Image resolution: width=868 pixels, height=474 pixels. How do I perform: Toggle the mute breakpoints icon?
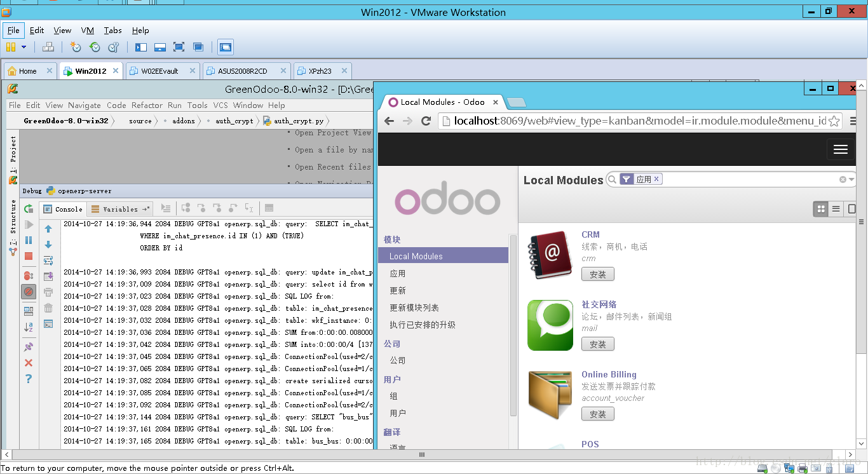point(29,292)
